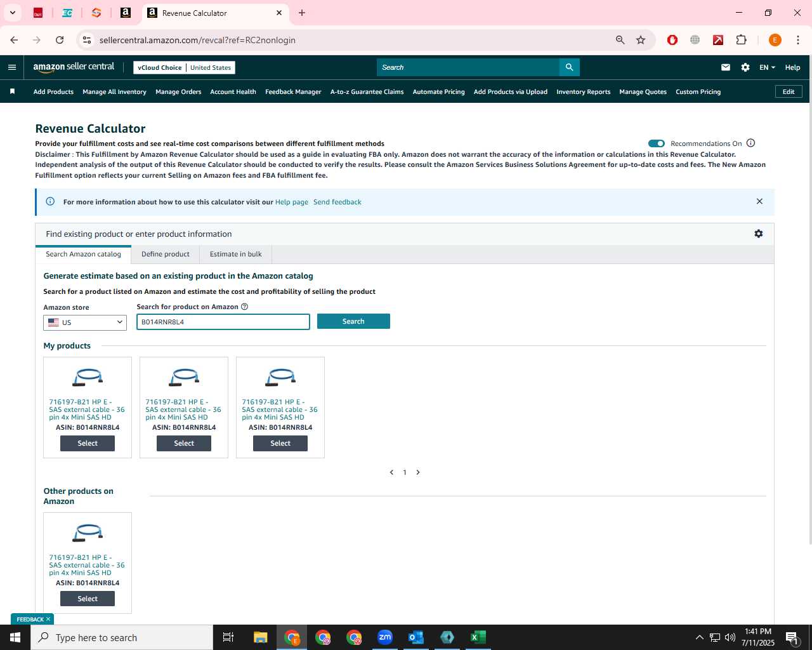Image resolution: width=812 pixels, height=650 pixels.
Task: Go back to previous page
Action: click(x=14, y=40)
